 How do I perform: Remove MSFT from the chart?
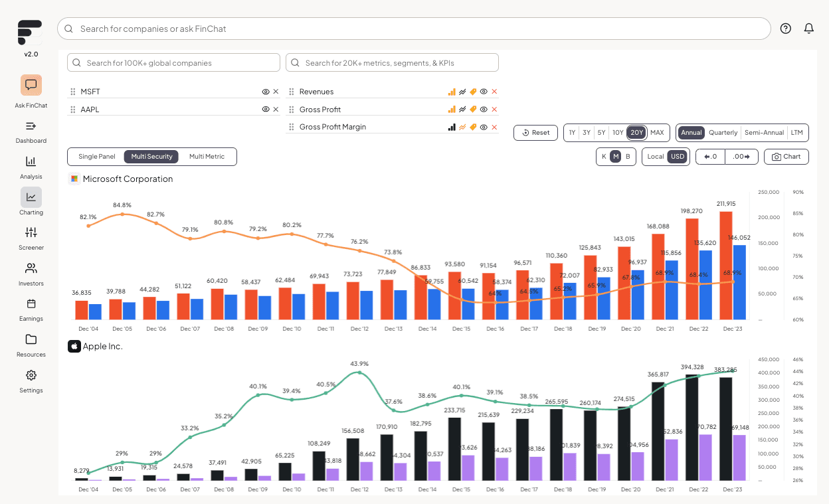coord(276,92)
